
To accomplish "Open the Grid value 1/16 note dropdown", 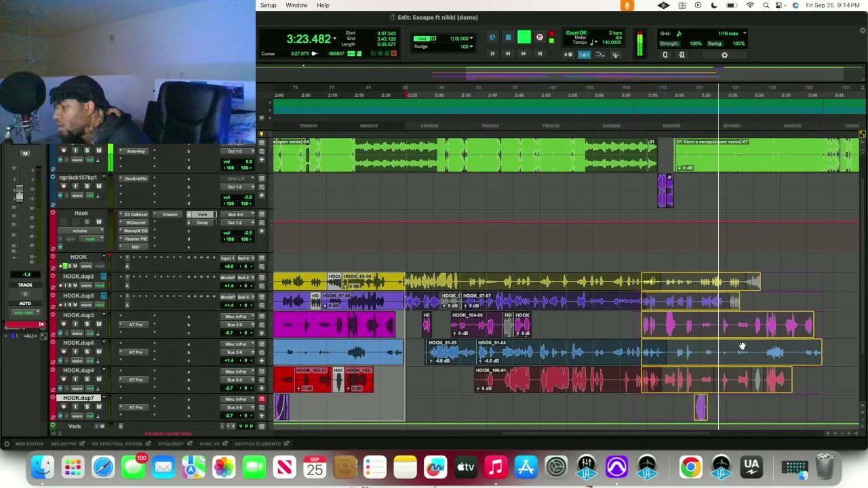I will pos(732,33).
